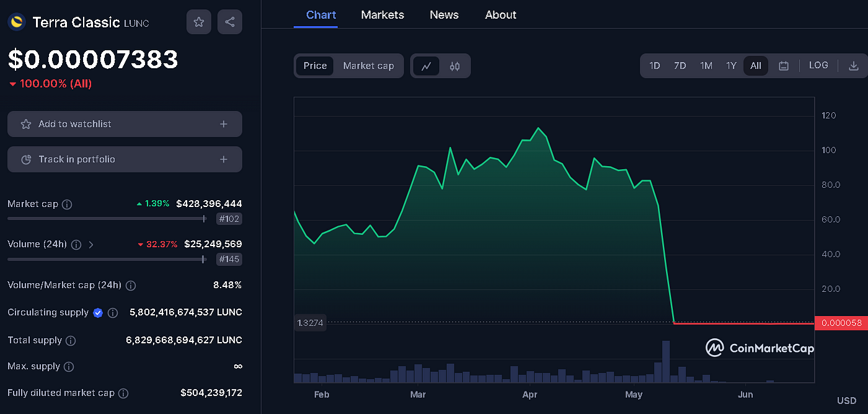Click the market cap rank progress bar
Viewport: 868px width, 414px height.
pyautogui.click(x=107, y=218)
